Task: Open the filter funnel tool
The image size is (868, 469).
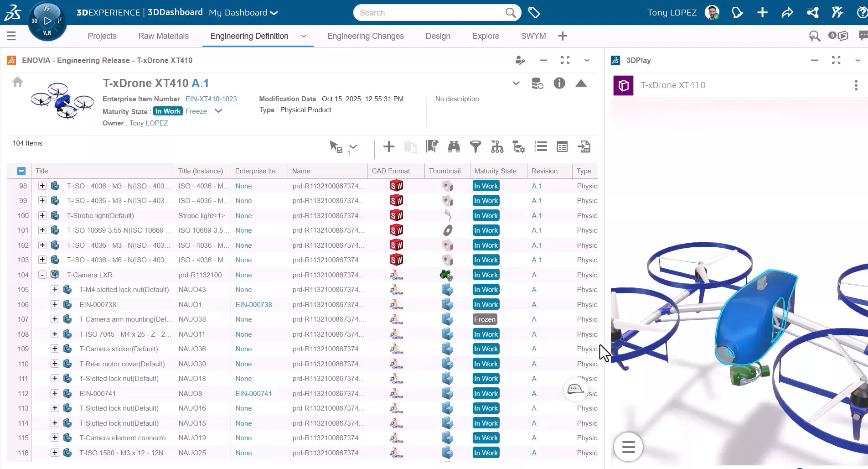Action: (475, 146)
